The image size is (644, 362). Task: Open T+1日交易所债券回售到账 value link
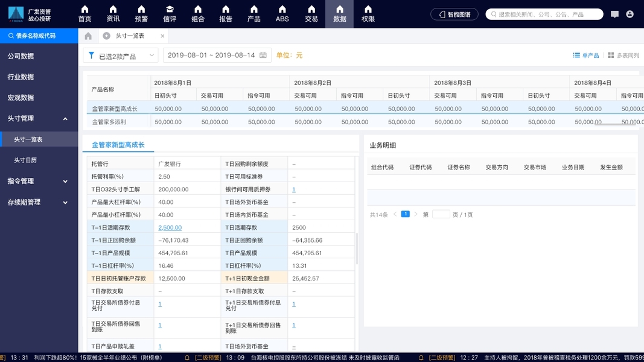294,325
